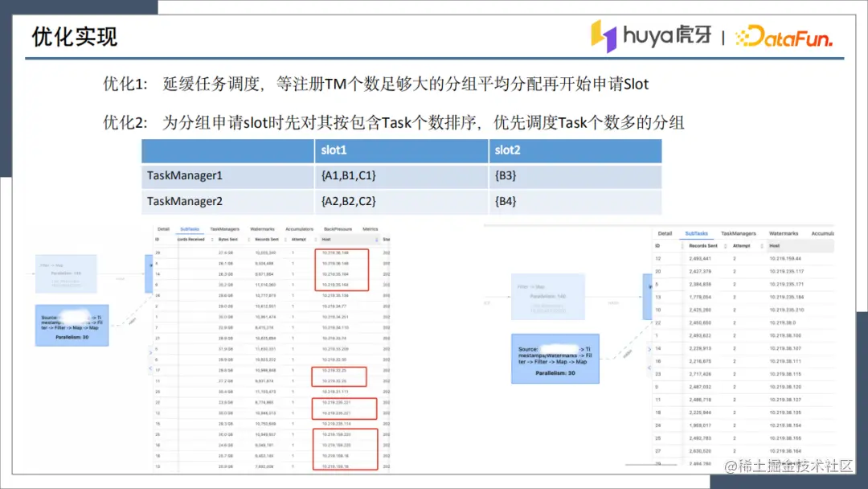This screenshot has width=868, height=489.
Task: Click the 27.4 GB cell in left table
Action: point(226,253)
